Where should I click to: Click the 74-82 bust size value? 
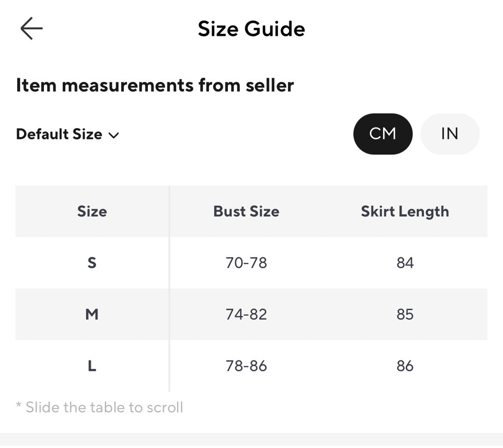click(247, 315)
